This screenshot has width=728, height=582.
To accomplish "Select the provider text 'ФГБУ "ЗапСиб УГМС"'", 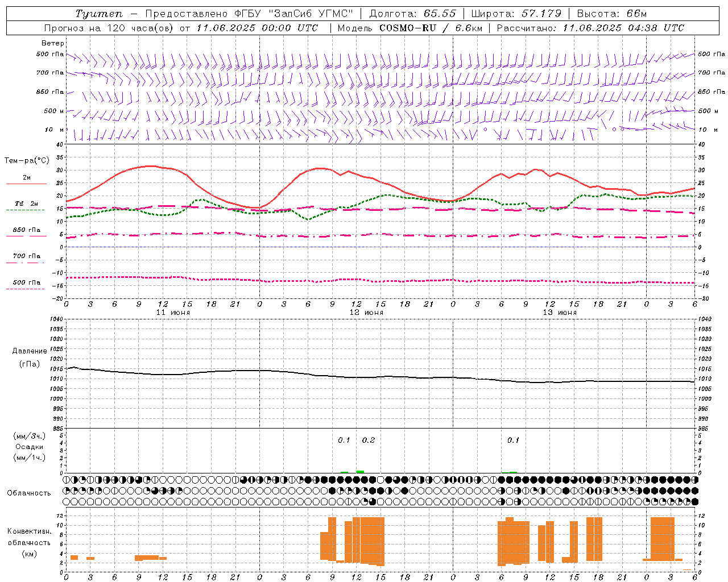I will pyautogui.click(x=294, y=14).
